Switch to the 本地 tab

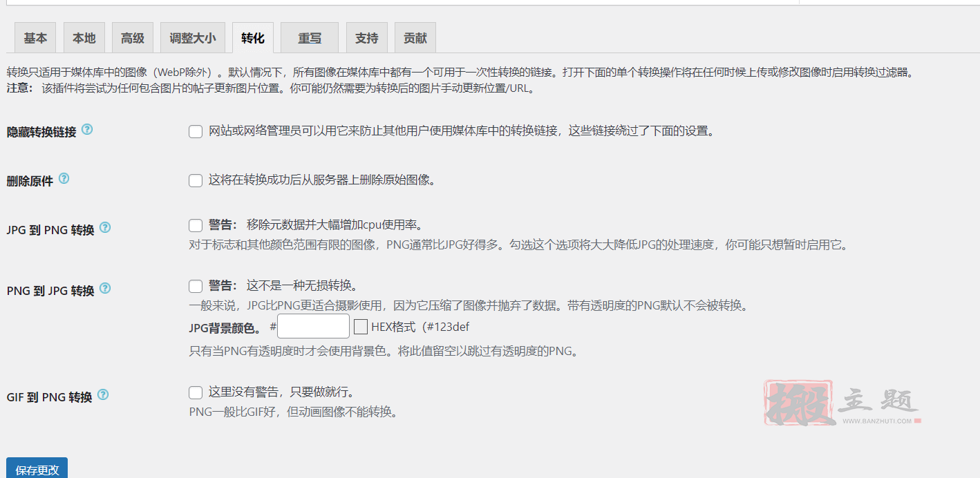point(84,38)
